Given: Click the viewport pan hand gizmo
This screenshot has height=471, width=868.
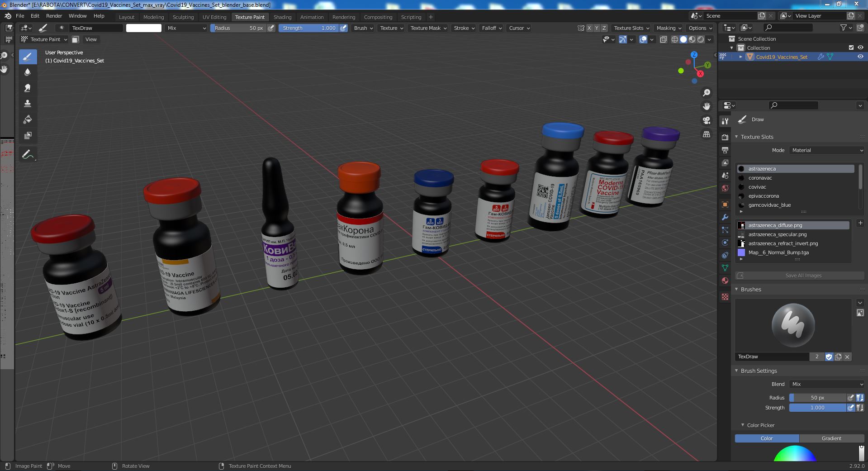Looking at the screenshot, I should click(707, 106).
